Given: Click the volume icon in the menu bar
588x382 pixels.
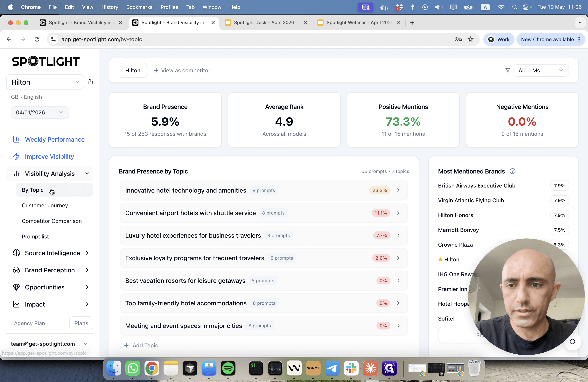Looking at the screenshot, I should click(x=438, y=7).
